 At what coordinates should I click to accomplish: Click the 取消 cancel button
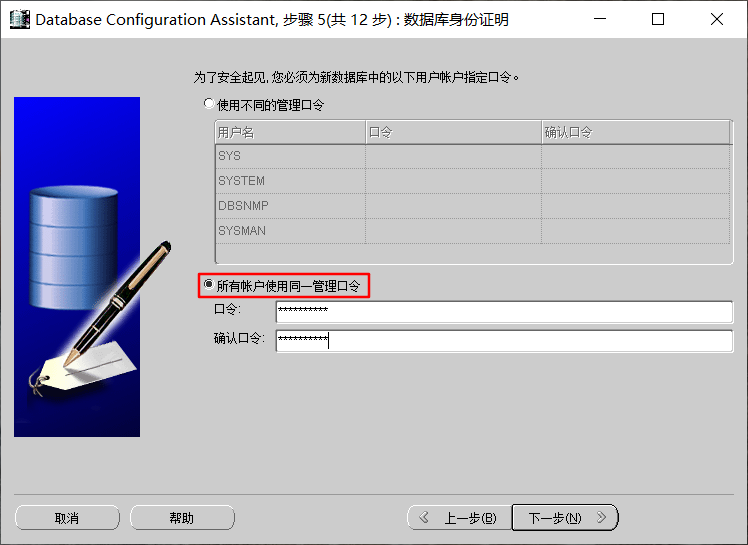tap(67, 518)
